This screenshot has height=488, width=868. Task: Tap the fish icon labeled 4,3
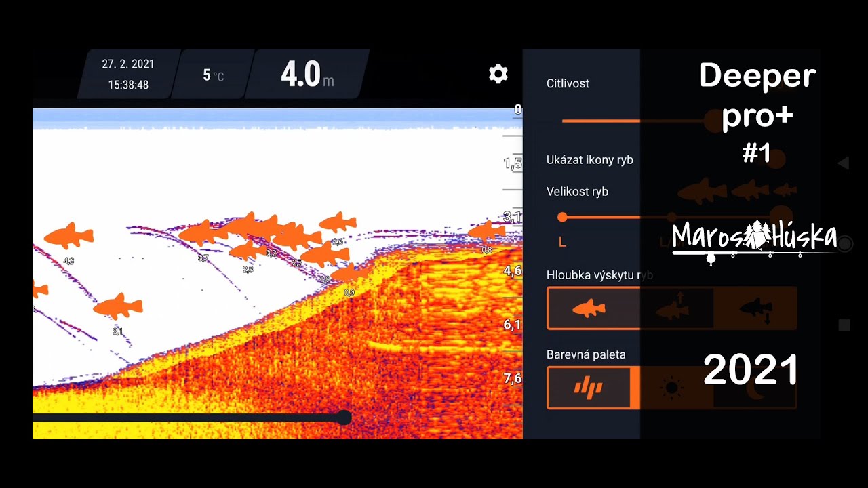coord(68,236)
